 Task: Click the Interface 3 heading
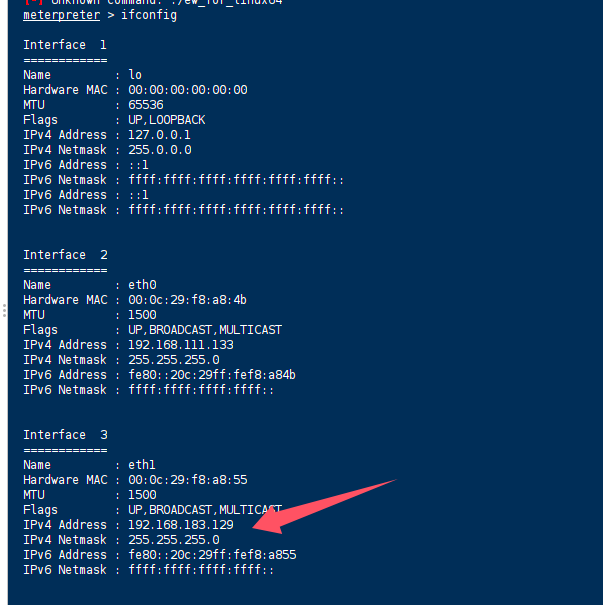pyautogui.click(x=65, y=435)
